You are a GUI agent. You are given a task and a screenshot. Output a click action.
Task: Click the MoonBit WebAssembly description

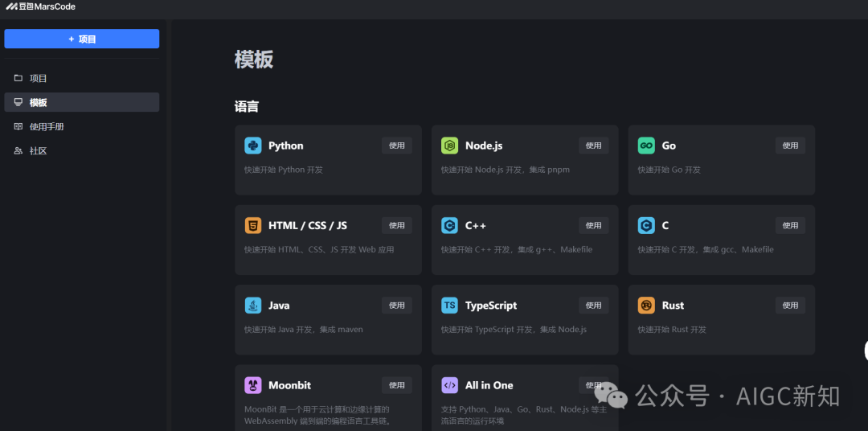[318, 415]
